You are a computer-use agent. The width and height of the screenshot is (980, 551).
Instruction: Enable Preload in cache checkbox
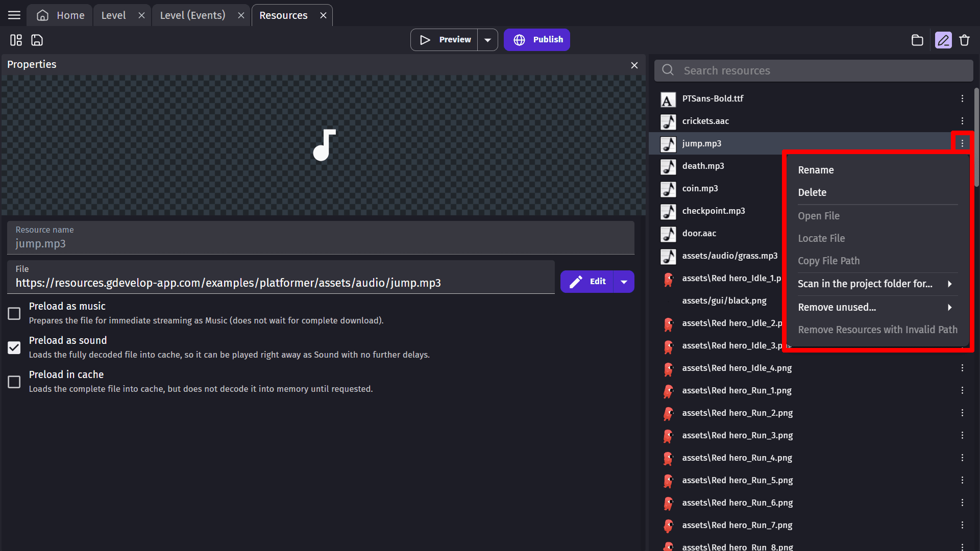[x=14, y=382]
